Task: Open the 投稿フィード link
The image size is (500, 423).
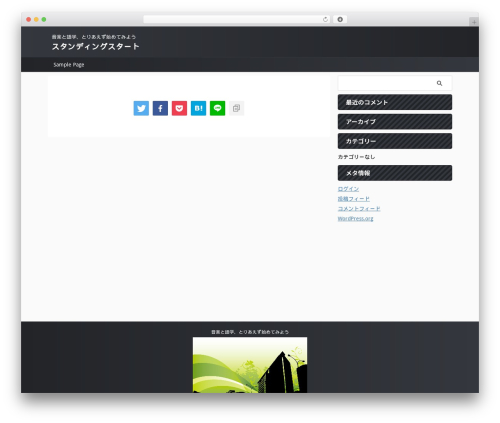Action: [354, 199]
